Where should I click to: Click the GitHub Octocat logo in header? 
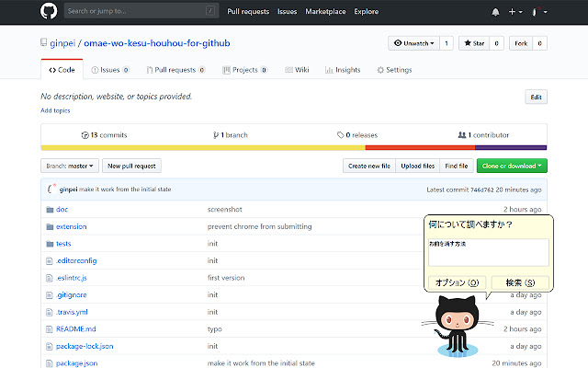coord(49,12)
